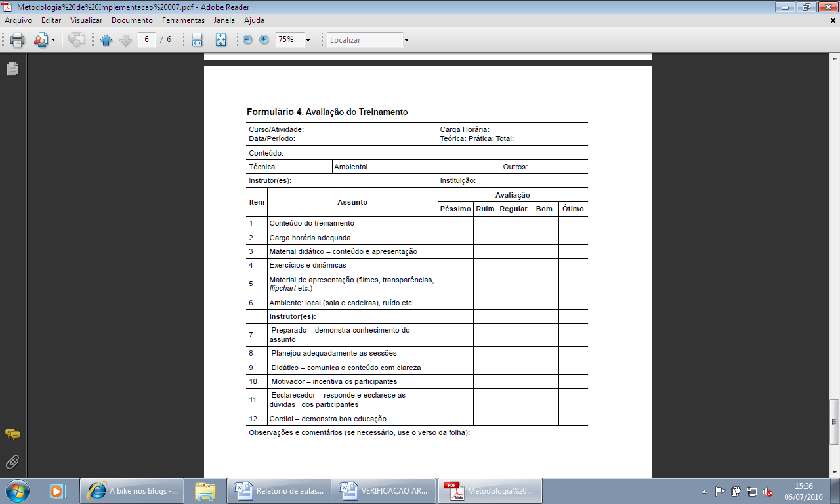This screenshot has height=504, width=840.
Task: Open the Ferramentas menu
Action: pos(183,20)
